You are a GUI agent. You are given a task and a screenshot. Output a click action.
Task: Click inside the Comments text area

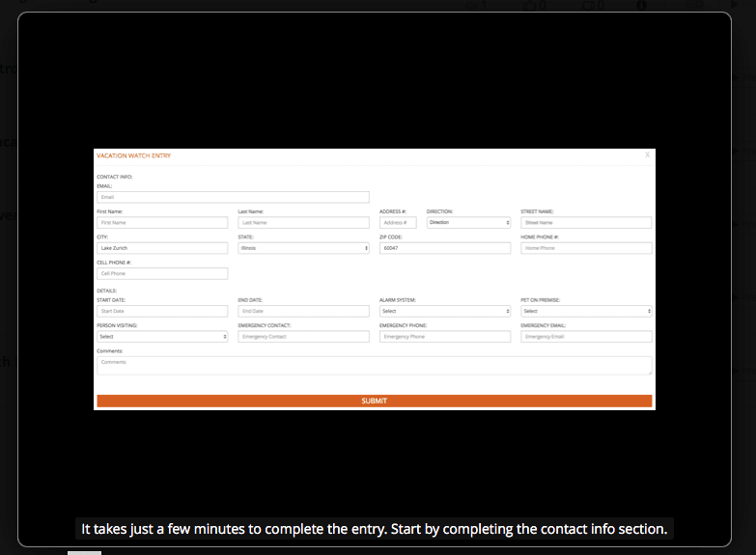click(374, 365)
